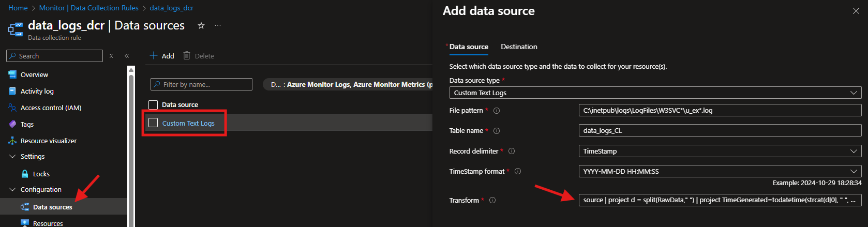The width and height of the screenshot is (868, 227).
Task: Collapse the sidebar with double-chevron icon
Action: point(127,56)
